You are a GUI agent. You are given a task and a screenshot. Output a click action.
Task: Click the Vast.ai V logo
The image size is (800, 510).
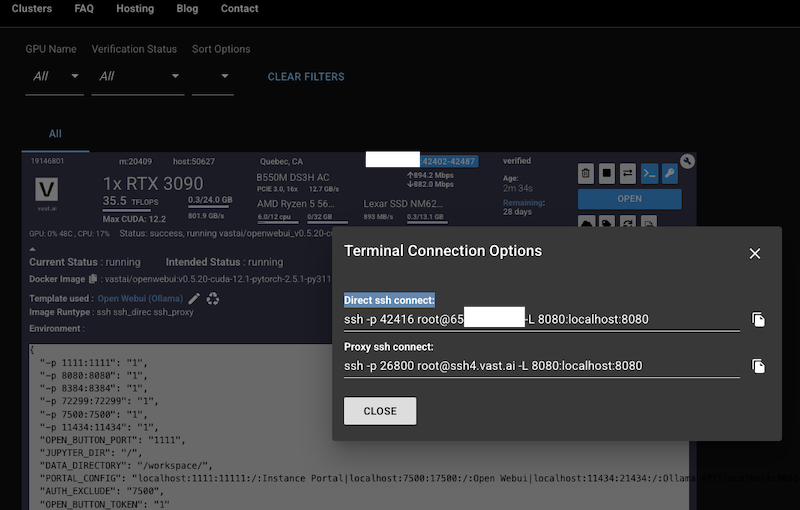(46, 190)
